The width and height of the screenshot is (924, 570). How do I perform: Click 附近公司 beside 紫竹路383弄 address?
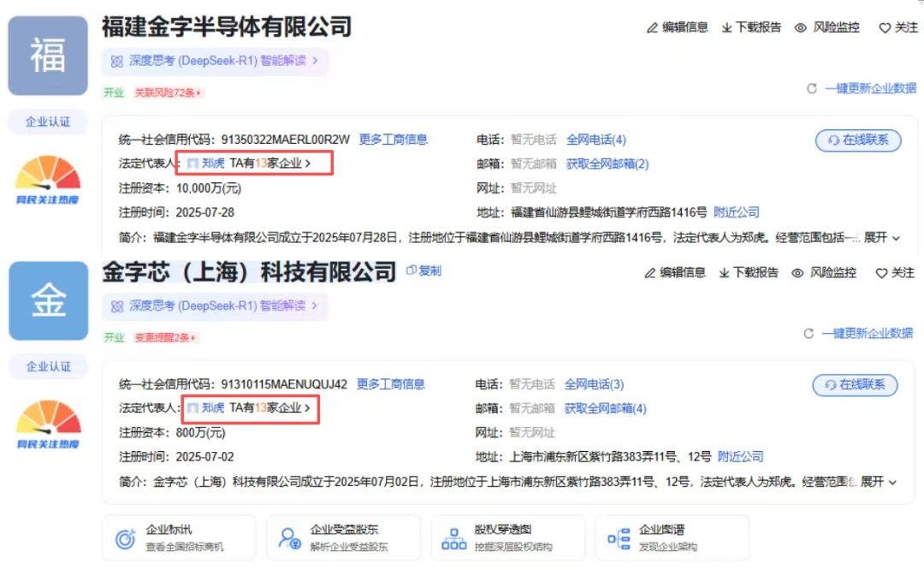coord(741,457)
